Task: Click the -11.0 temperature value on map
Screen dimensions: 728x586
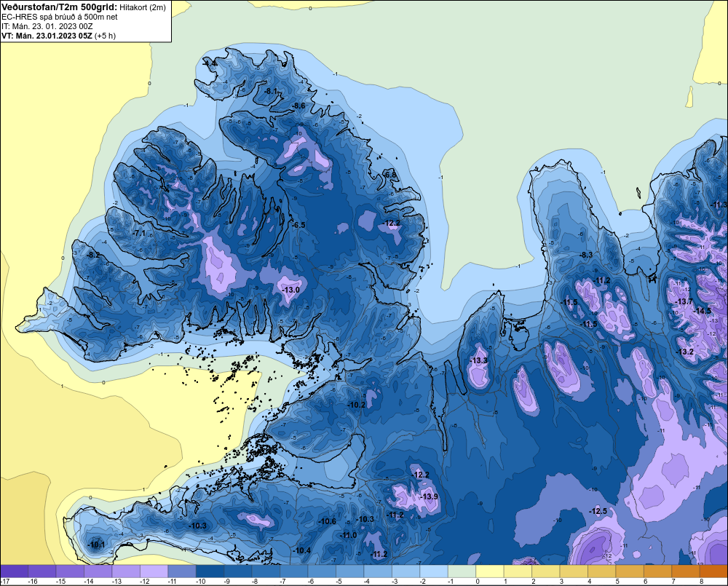Action: (349, 535)
